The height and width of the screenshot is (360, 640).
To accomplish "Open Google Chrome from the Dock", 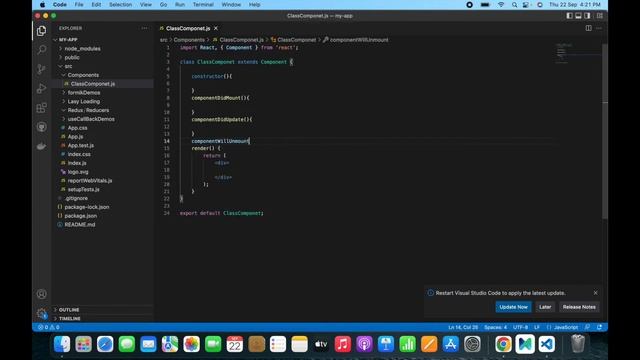I will click(x=503, y=344).
